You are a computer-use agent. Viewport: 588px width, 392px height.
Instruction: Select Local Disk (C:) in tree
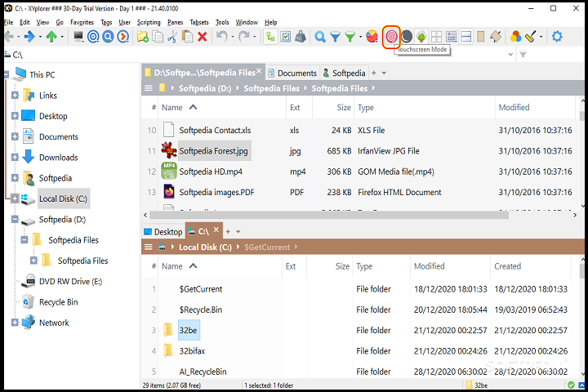[64, 198]
